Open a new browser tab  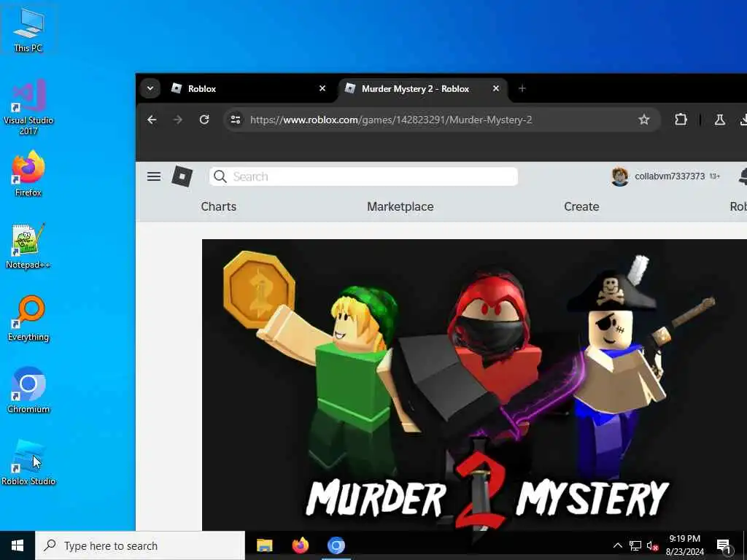[x=522, y=88]
